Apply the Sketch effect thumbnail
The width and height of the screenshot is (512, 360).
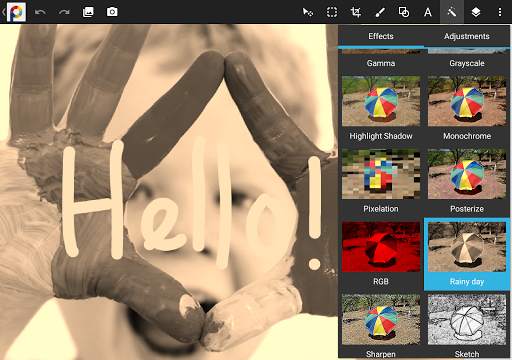(x=467, y=319)
